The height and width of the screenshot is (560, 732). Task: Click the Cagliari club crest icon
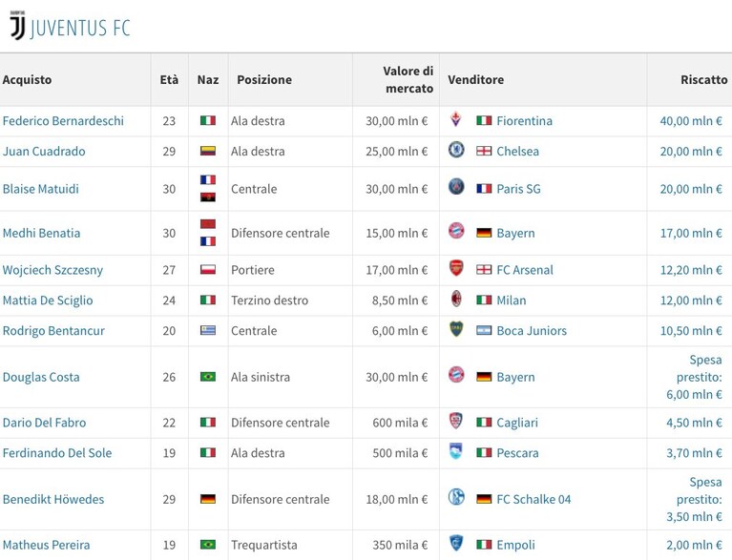coord(455,421)
